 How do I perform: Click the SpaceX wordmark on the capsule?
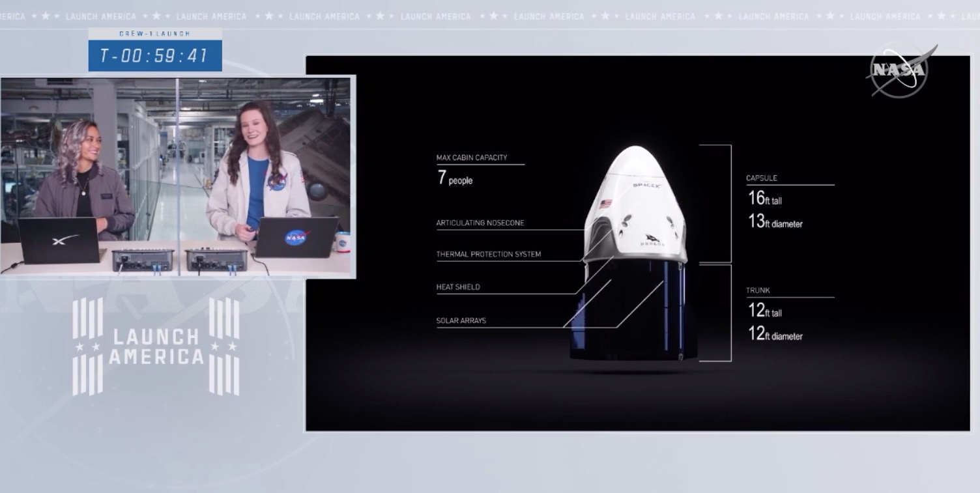[x=647, y=186]
